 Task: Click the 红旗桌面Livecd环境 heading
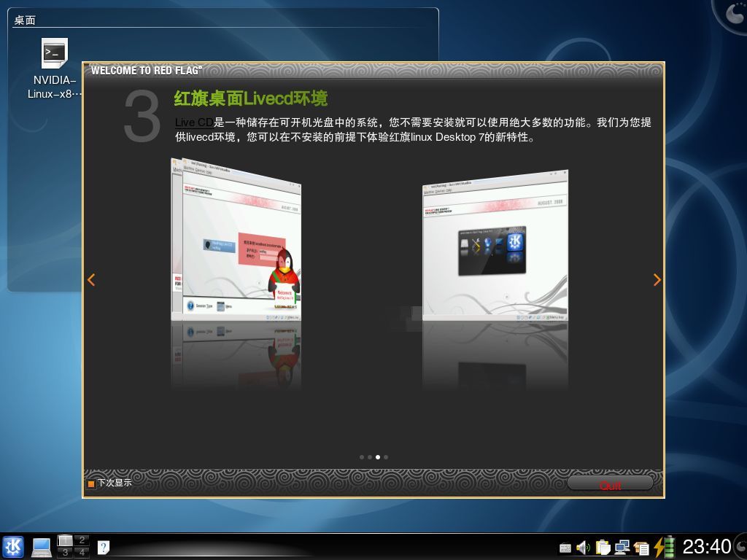click(x=251, y=98)
